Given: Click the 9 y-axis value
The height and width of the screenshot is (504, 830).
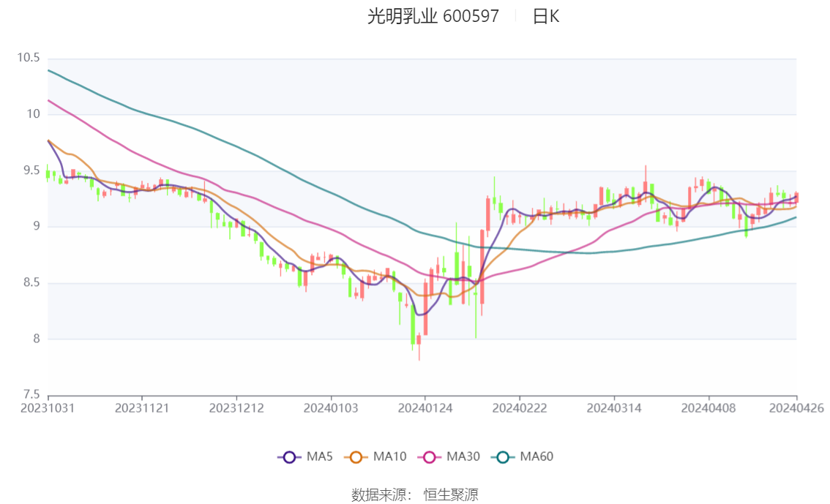Looking at the screenshot, I should point(37,226).
